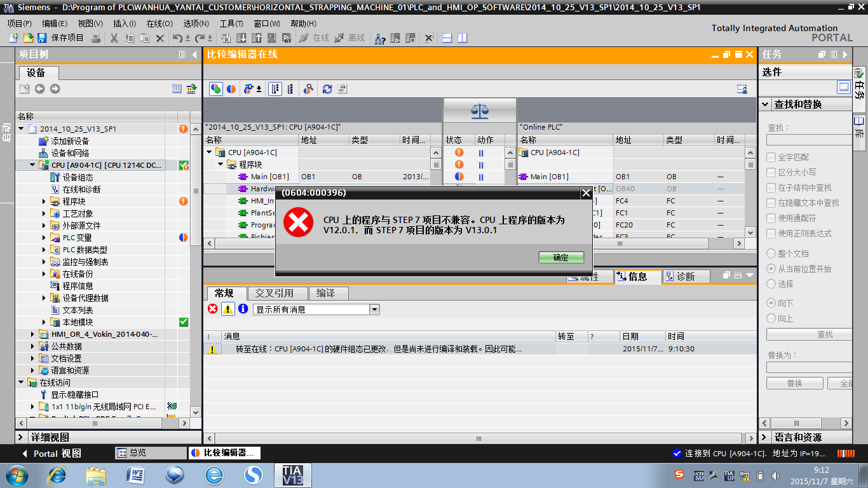Collapse the 在线访问 tree node
The height and width of the screenshot is (488, 868).
point(22,383)
